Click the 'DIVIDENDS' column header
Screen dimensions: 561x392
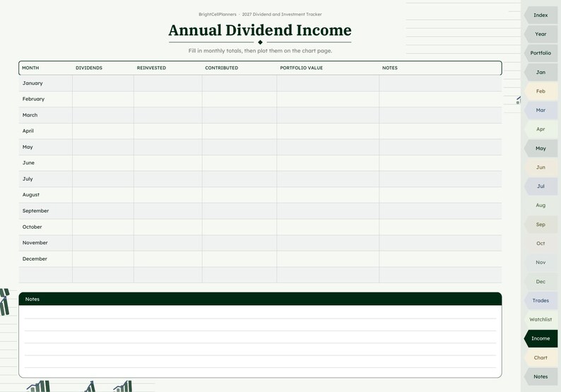(89, 68)
